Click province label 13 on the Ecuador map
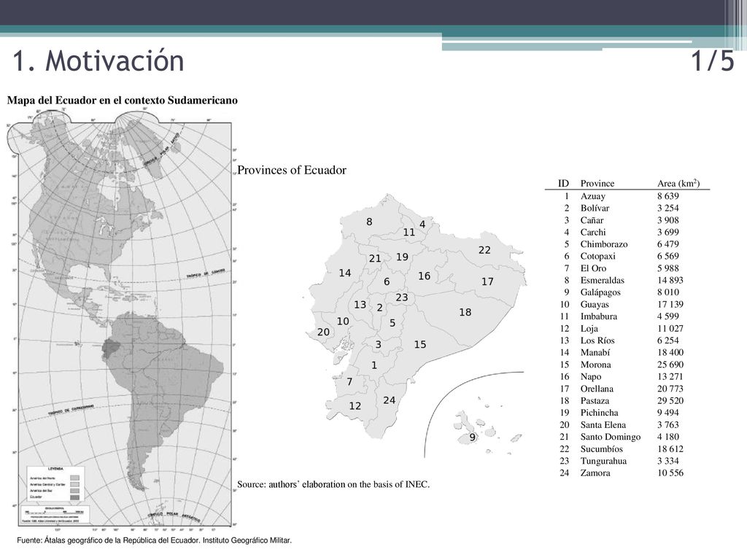Image resolution: width=747 pixels, height=560 pixels. tap(360, 305)
